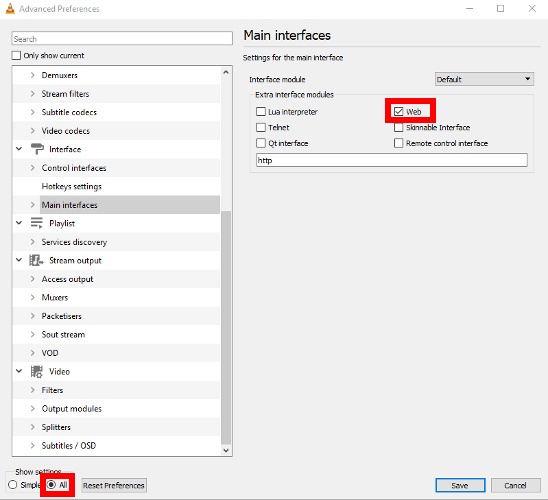The width and height of the screenshot is (548, 500).
Task: Maximize the Advanced Preferences window
Action: point(500,8)
